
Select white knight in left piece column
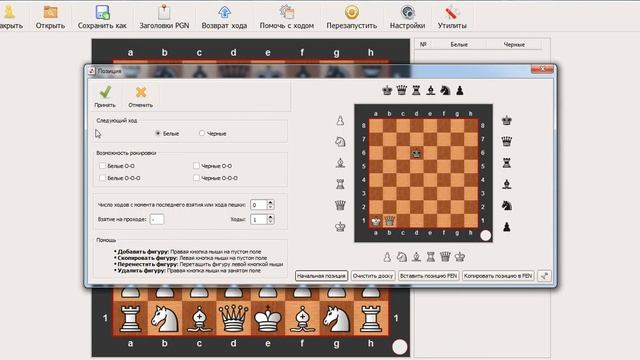click(340, 142)
